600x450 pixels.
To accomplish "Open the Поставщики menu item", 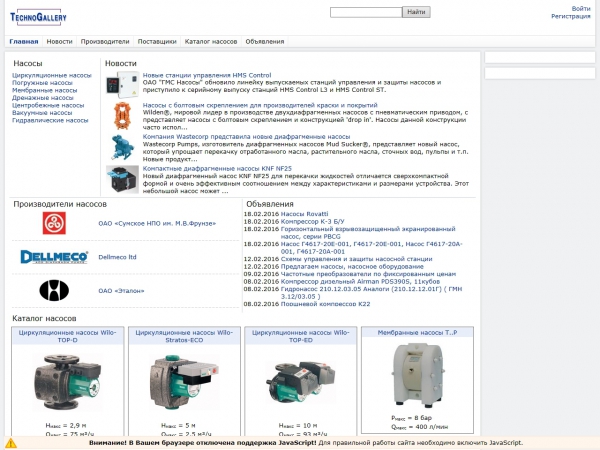I will [157, 41].
